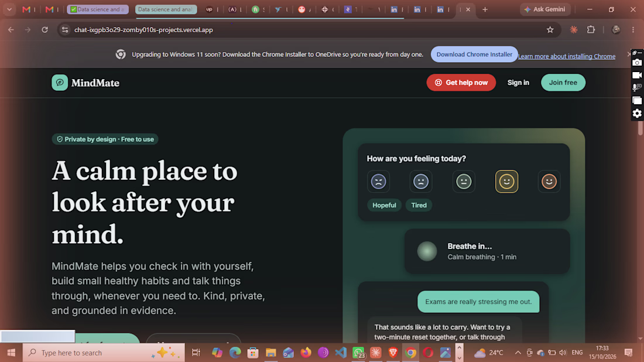
Task: Toggle the Hopeful feeling tag
Action: 384,205
